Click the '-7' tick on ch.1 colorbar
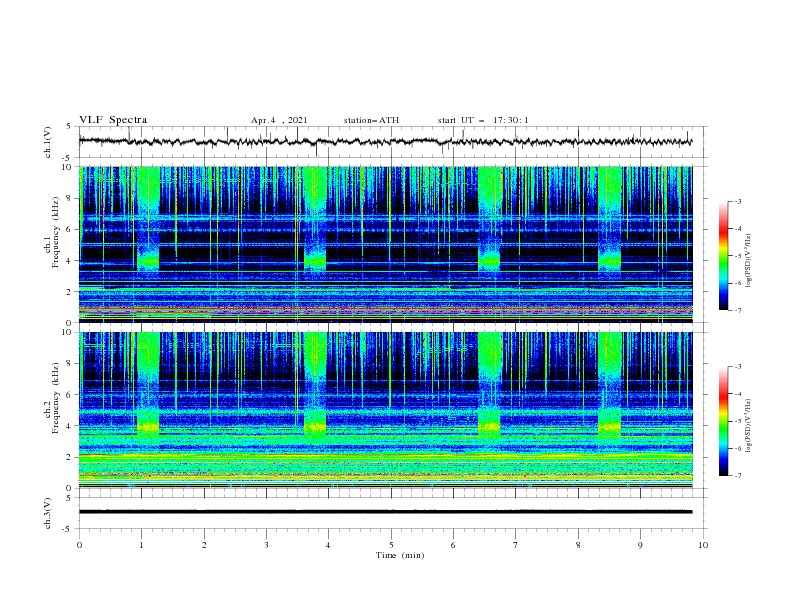792x612 pixels. [737, 310]
